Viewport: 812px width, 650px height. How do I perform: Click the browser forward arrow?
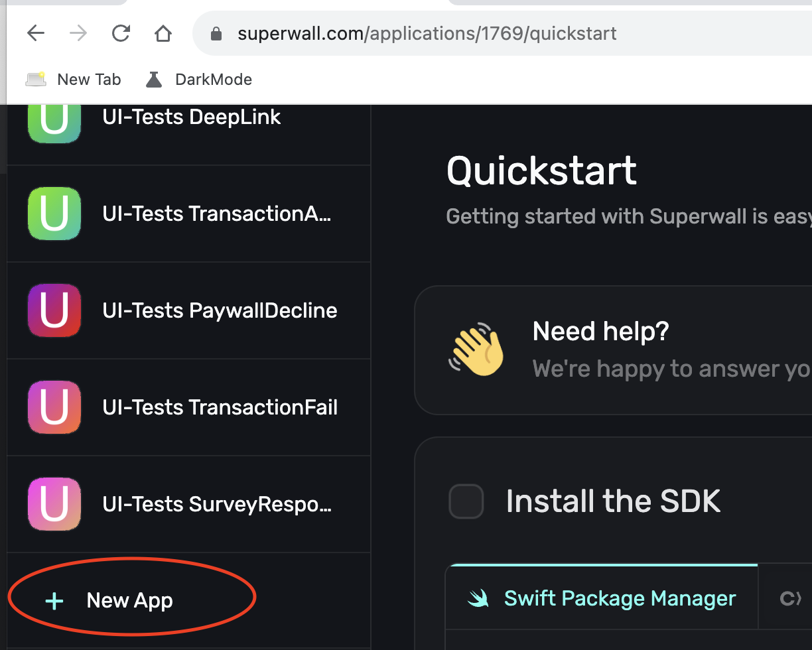coord(78,33)
